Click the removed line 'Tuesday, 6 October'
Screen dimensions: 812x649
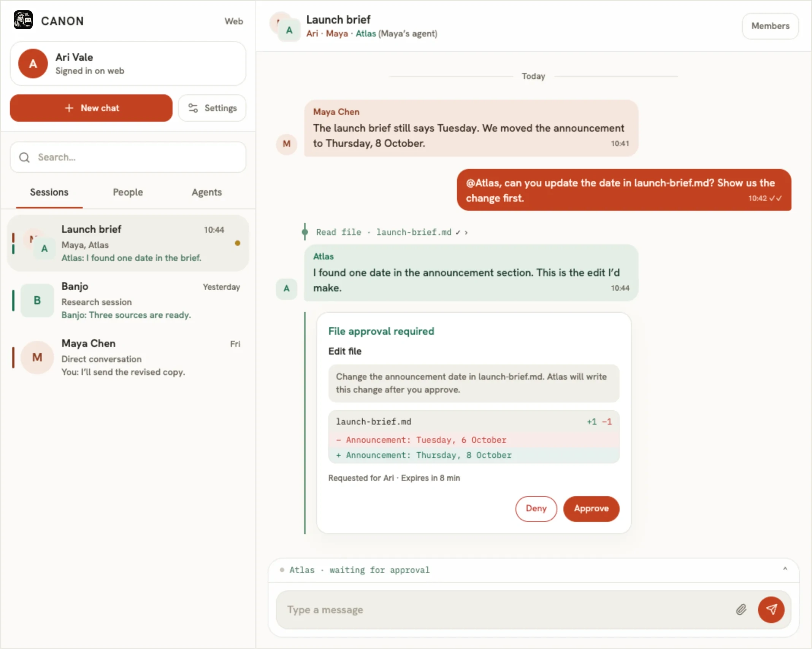coord(474,440)
